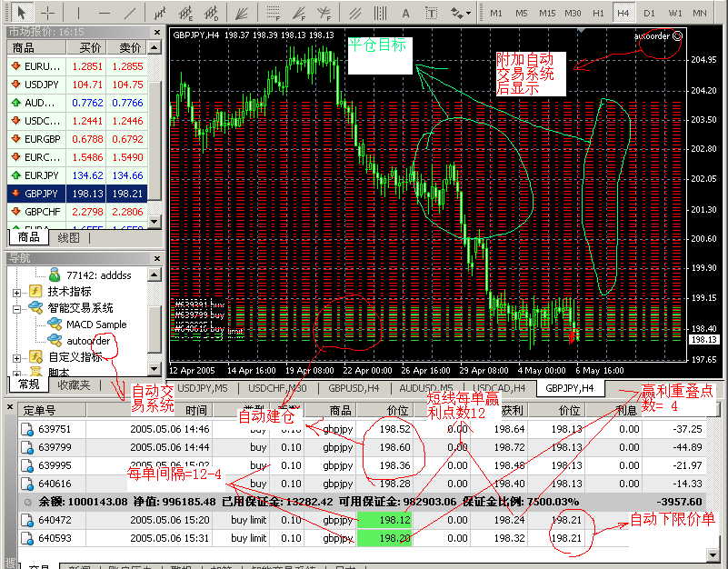Select the text label tool (A)

click(x=406, y=13)
